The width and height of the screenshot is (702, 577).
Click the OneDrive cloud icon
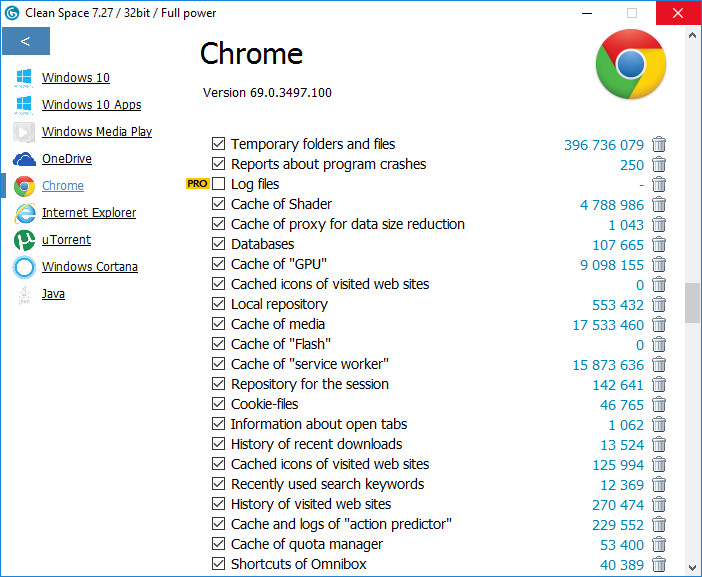[x=25, y=159]
